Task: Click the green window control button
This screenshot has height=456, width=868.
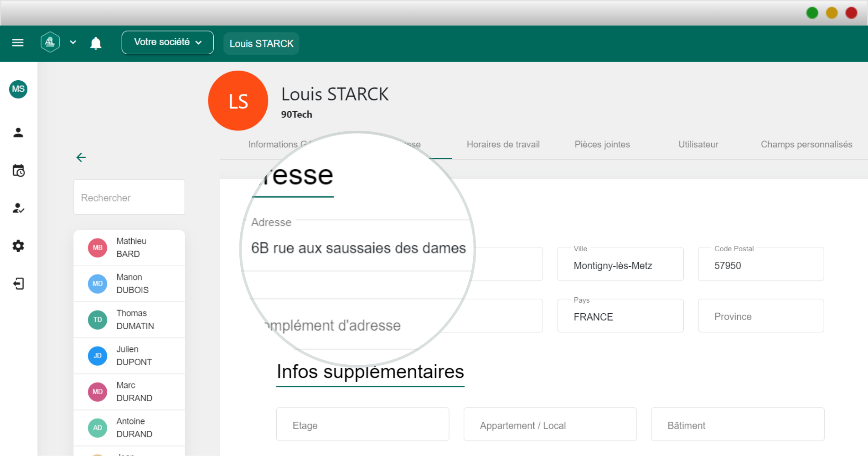Action: pos(812,13)
